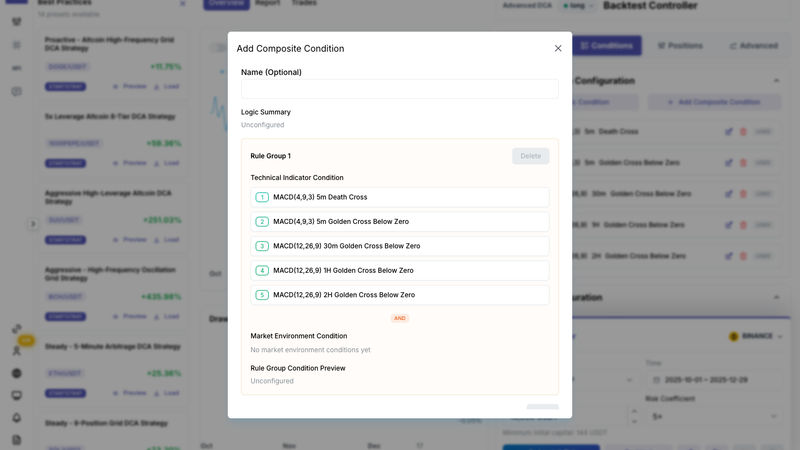Collapse the lower configuration section chevron
800x450 pixels.
tap(776, 297)
